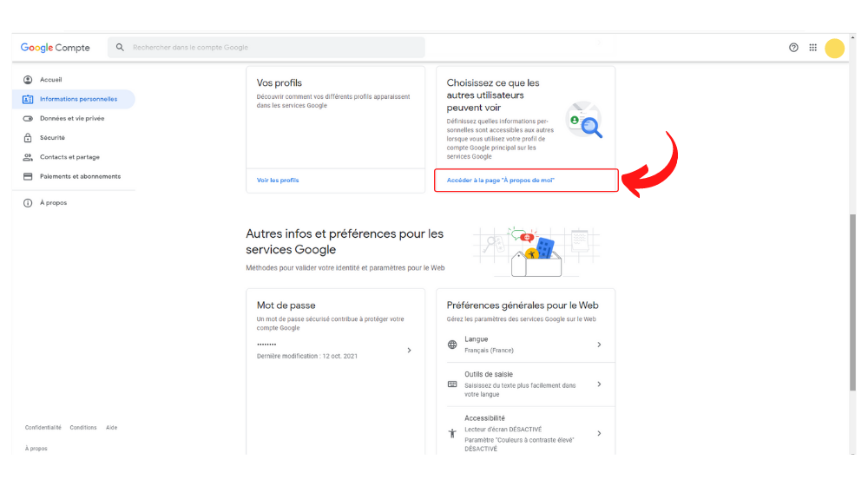Click the Paiements et abonnements card icon
The width and height of the screenshot is (868, 486).
pos(28,176)
